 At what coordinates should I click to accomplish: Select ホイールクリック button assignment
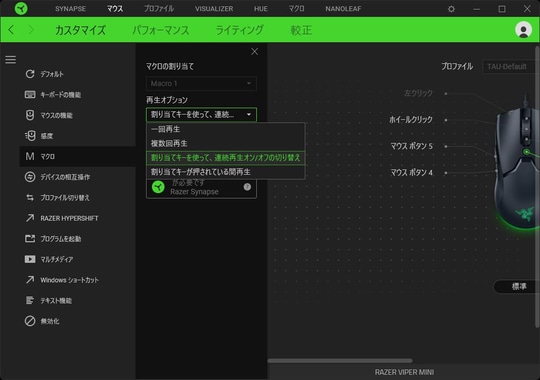coord(411,120)
